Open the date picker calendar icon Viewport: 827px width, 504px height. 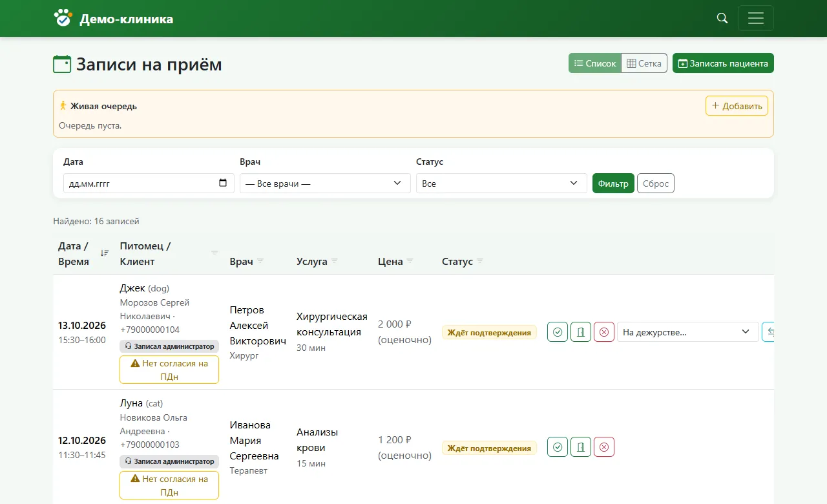pos(223,183)
